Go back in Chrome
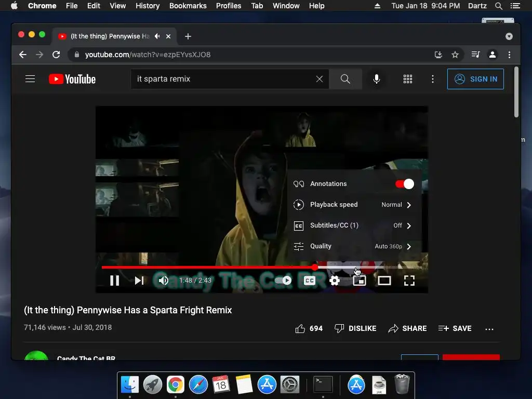532x399 pixels. click(x=23, y=55)
